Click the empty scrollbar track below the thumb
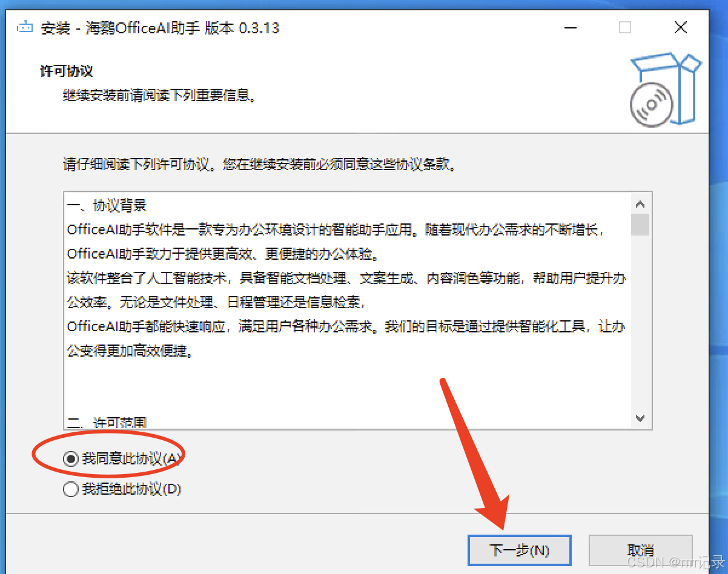 pyautogui.click(x=640, y=321)
